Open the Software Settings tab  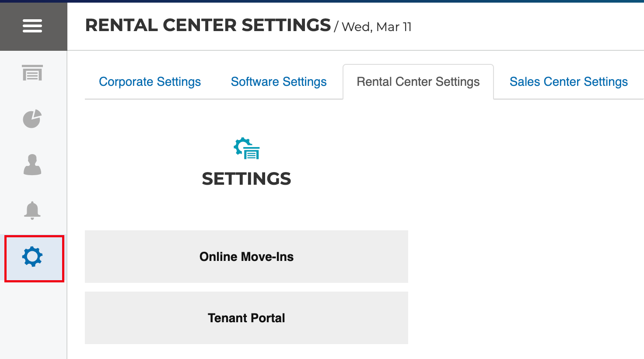pos(279,82)
